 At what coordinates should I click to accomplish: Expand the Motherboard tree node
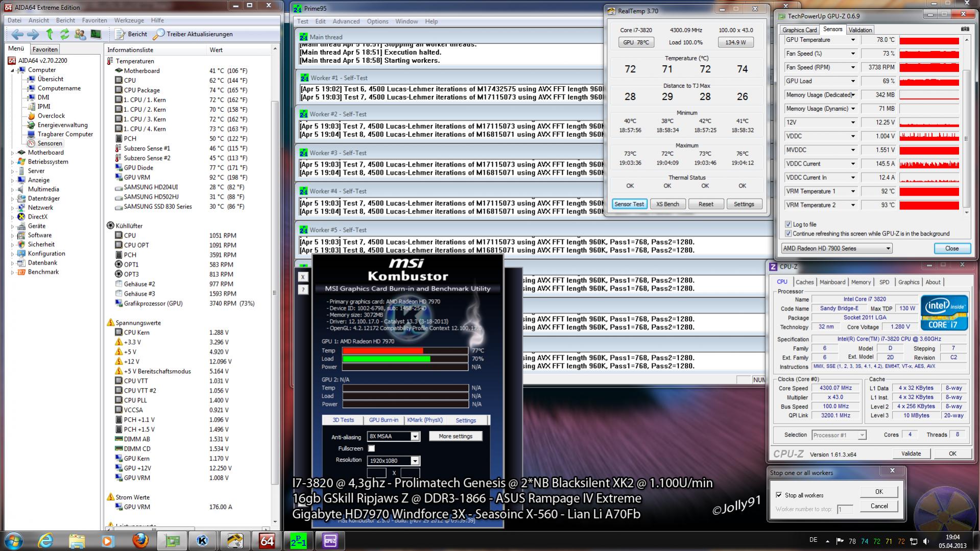click(x=13, y=153)
